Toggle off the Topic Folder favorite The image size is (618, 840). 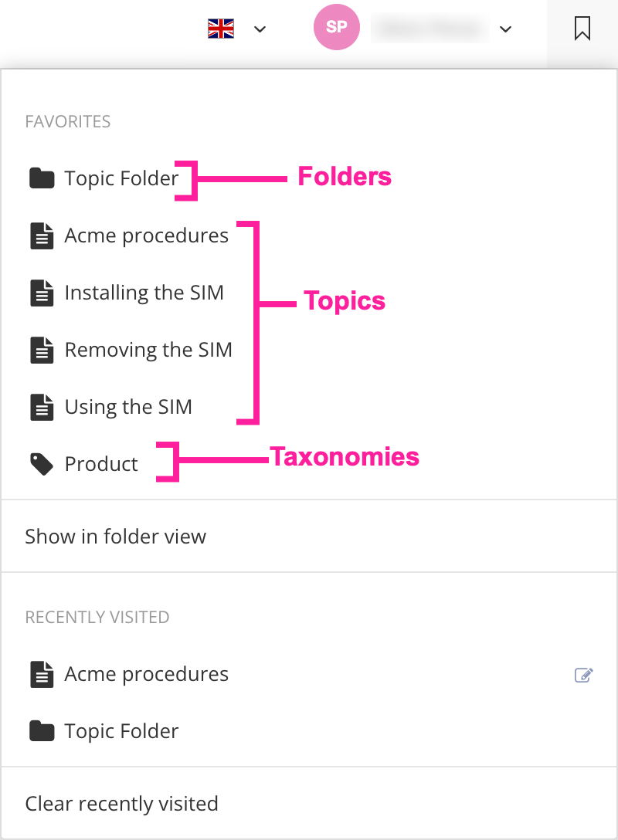[121, 178]
